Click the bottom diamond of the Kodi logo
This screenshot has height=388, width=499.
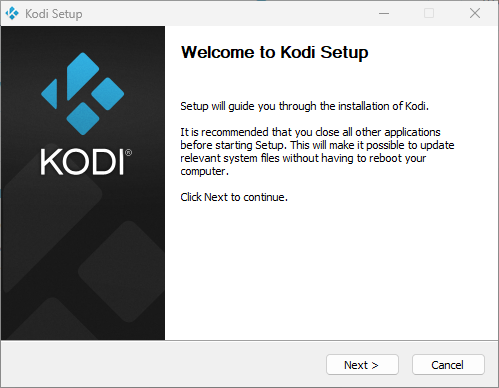[83, 119]
